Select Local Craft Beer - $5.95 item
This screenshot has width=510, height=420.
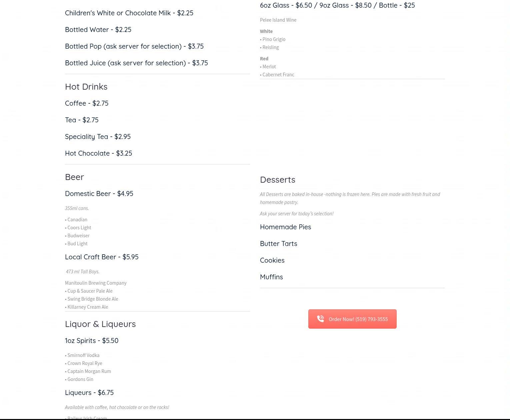click(x=102, y=257)
